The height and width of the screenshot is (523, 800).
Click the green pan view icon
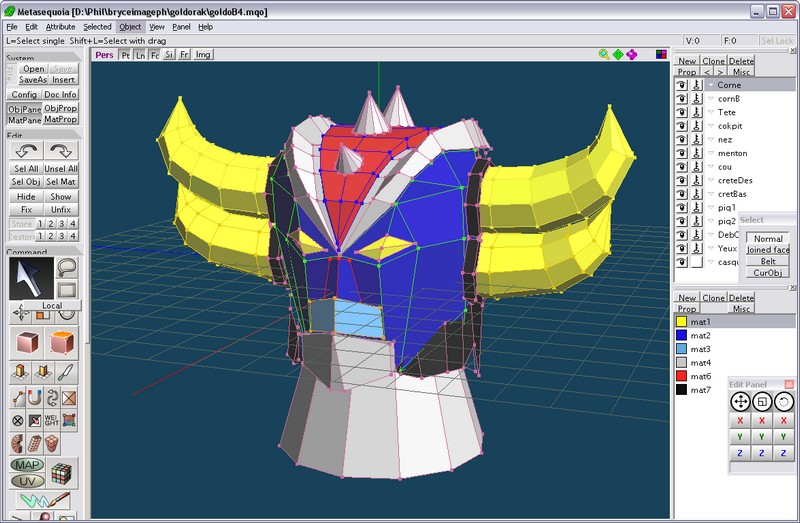618,54
